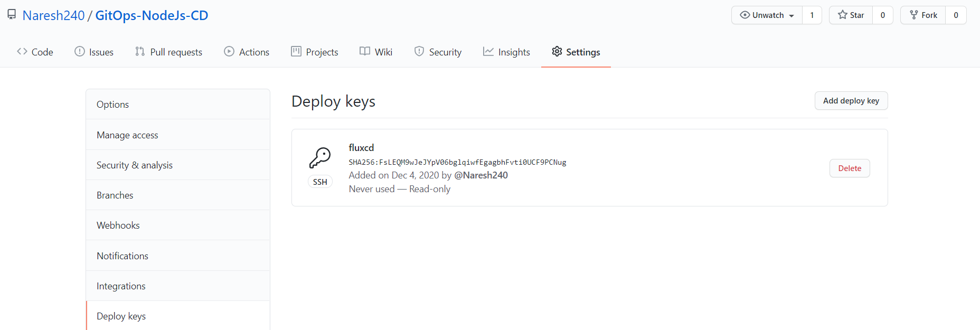Screen dimensions: 980x330
Task: Select Webhooks in the settings sidebar
Action: point(178,225)
